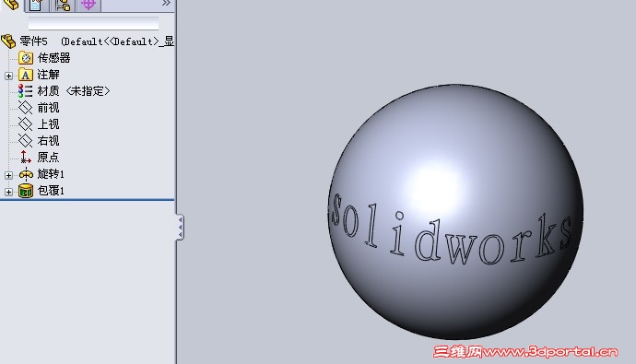Open the ConfigurationManager tab
The height and width of the screenshot is (364, 636).
[63, 5]
